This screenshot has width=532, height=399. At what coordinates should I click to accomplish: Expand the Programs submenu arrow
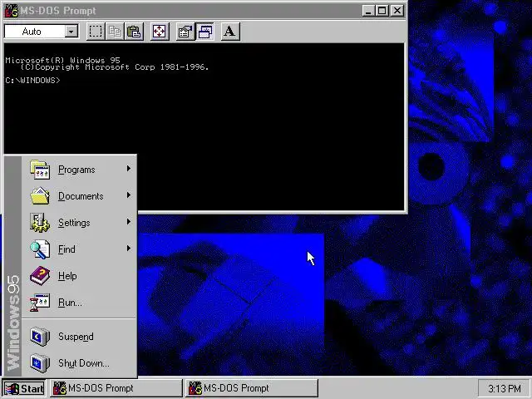click(129, 169)
